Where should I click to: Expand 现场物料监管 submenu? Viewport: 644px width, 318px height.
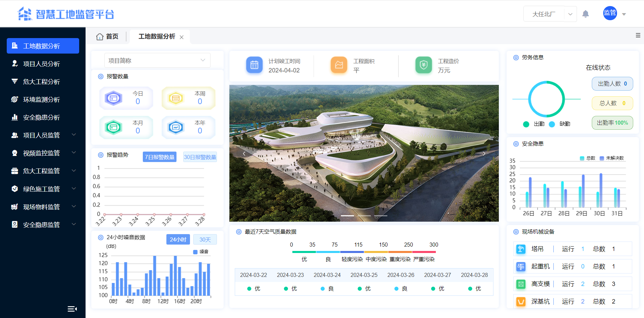coord(43,206)
